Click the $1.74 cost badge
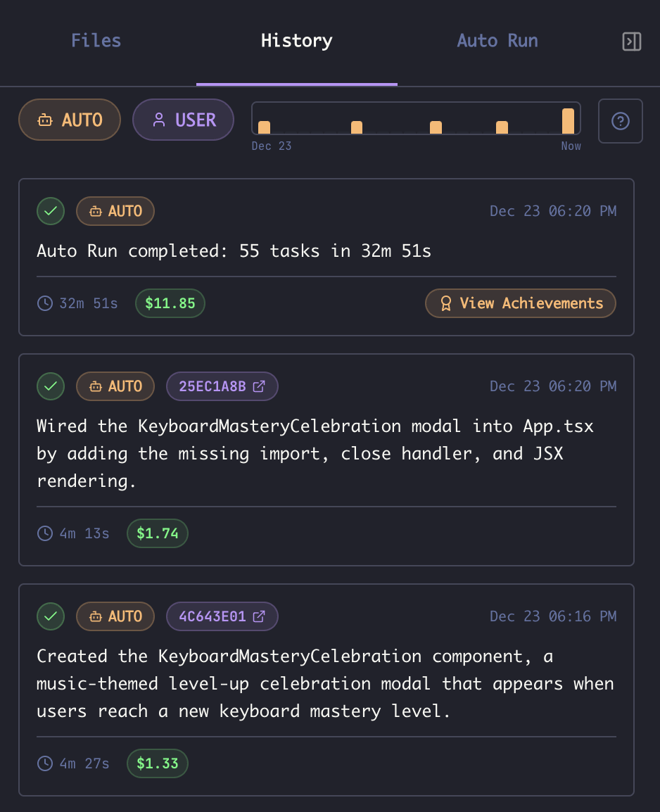This screenshot has height=812, width=660. (x=157, y=533)
